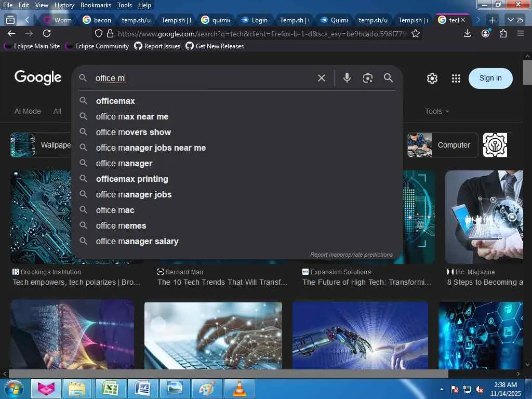Start voice search with the microphone icon

pyautogui.click(x=347, y=78)
